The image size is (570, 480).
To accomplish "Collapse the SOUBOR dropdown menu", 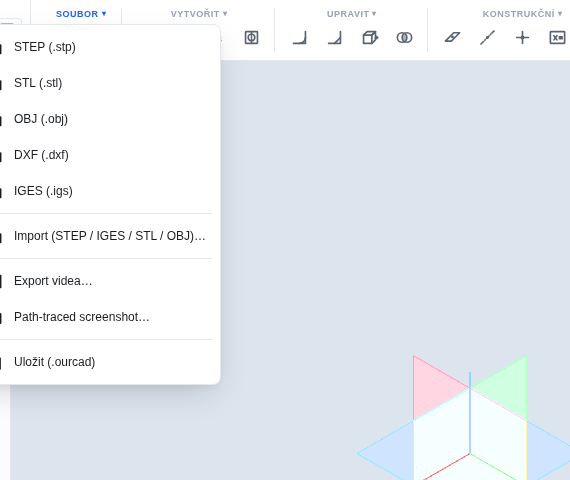I will tap(81, 14).
